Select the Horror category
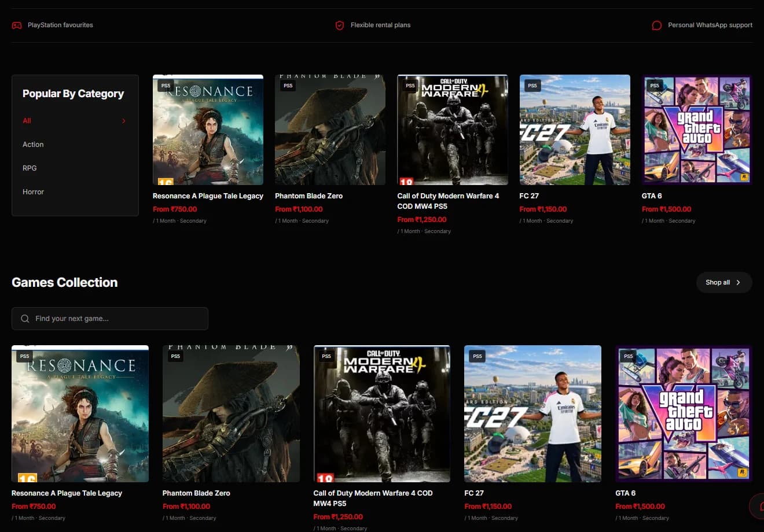The height and width of the screenshot is (532, 764). coord(33,192)
